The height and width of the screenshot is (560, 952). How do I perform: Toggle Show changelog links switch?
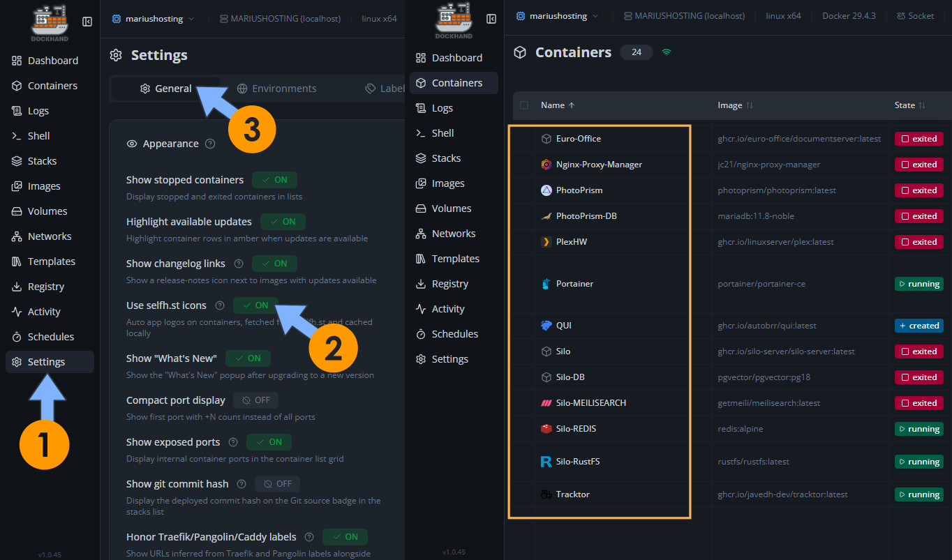274,264
